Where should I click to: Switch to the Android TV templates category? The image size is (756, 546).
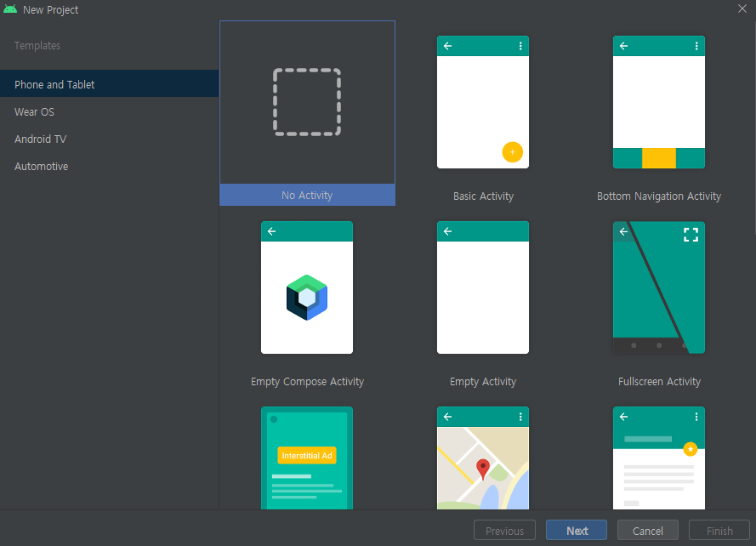point(110,139)
